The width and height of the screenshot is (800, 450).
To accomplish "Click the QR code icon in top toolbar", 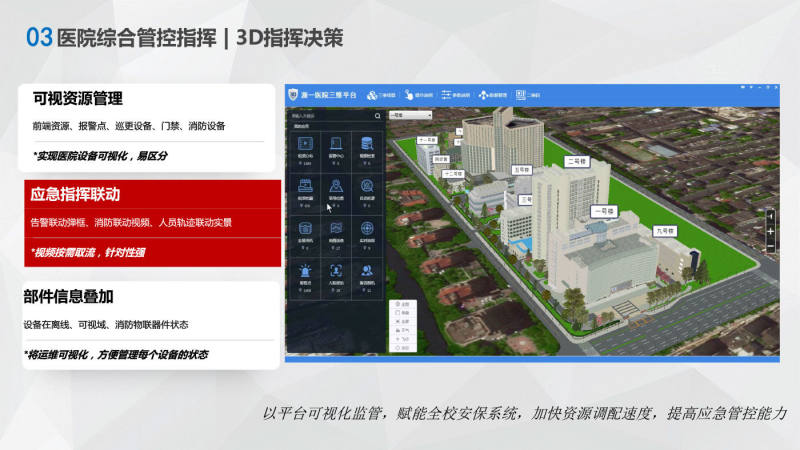I will point(520,95).
